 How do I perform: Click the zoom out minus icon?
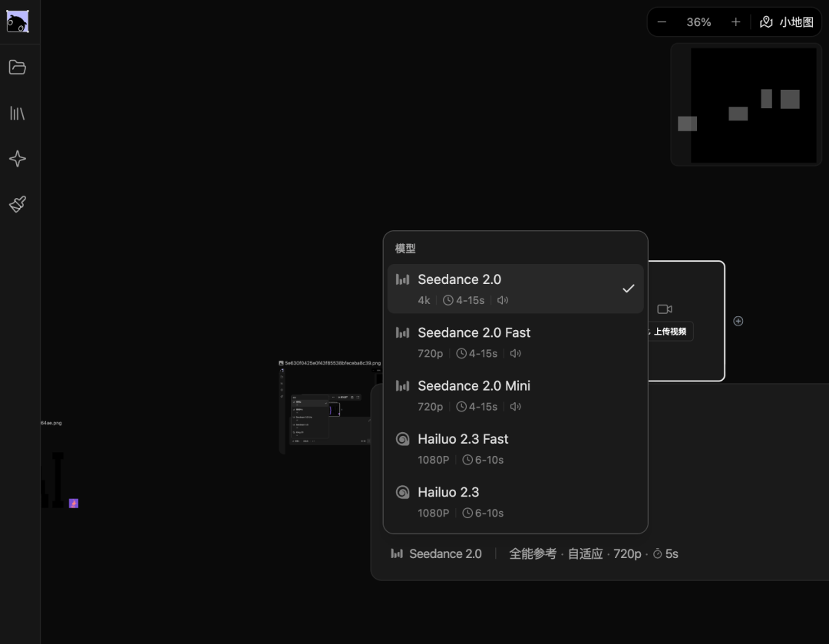pyautogui.click(x=662, y=22)
